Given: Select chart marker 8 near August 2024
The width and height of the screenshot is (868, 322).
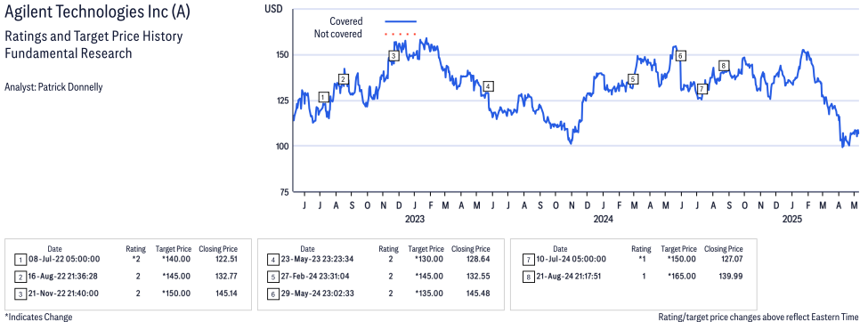Looking at the screenshot, I should 723,66.
